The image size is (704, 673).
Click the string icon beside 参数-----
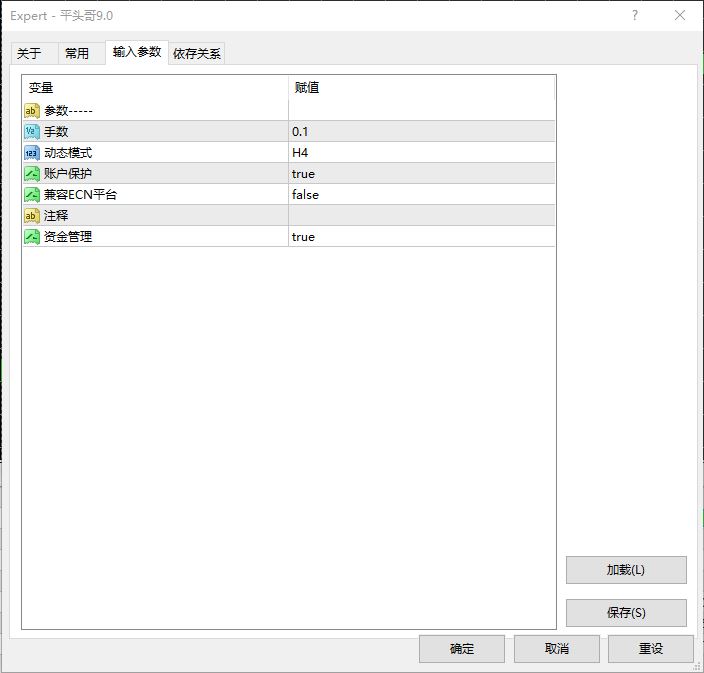[x=31, y=111]
